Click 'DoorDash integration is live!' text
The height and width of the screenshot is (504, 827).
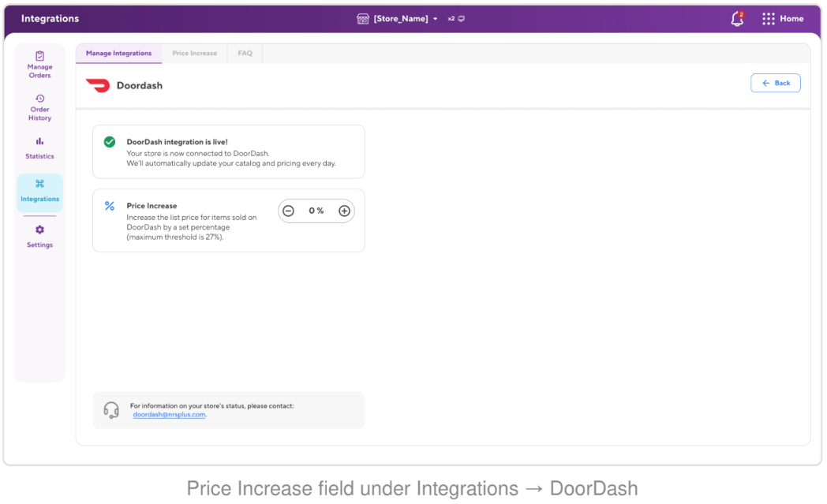point(178,142)
